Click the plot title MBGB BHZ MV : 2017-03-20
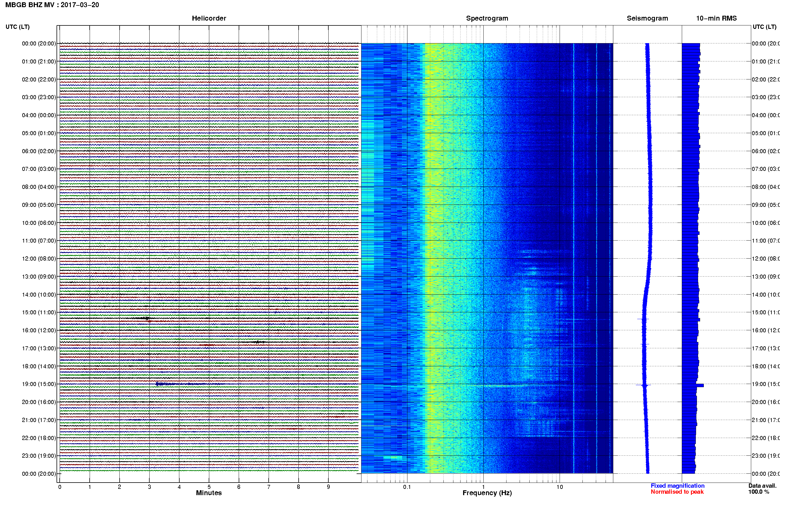This screenshot has width=812, height=508. click(52, 5)
